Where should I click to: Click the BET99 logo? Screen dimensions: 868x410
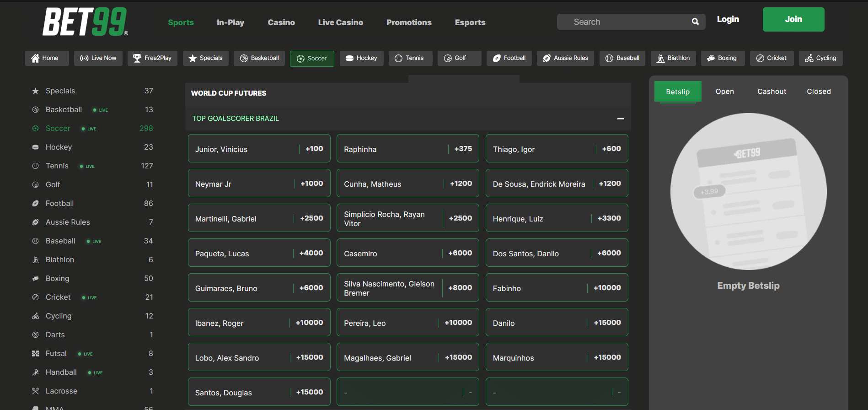tap(85, 22)
